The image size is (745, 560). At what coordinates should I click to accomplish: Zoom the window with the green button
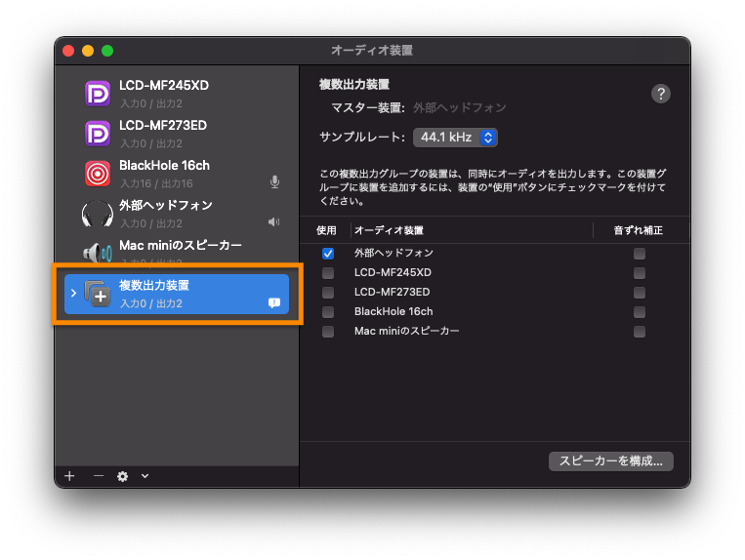(x=107, y=51)
